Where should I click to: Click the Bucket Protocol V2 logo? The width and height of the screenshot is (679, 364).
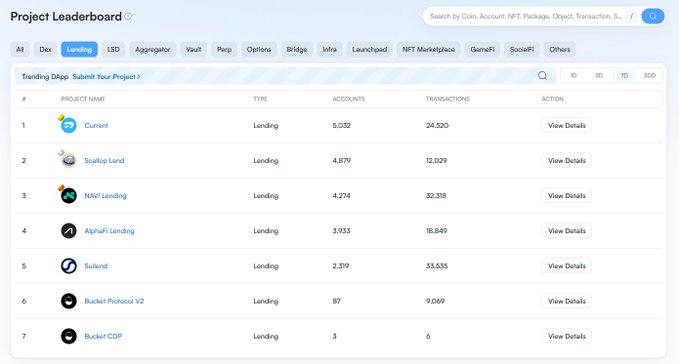tap(68, 301)
